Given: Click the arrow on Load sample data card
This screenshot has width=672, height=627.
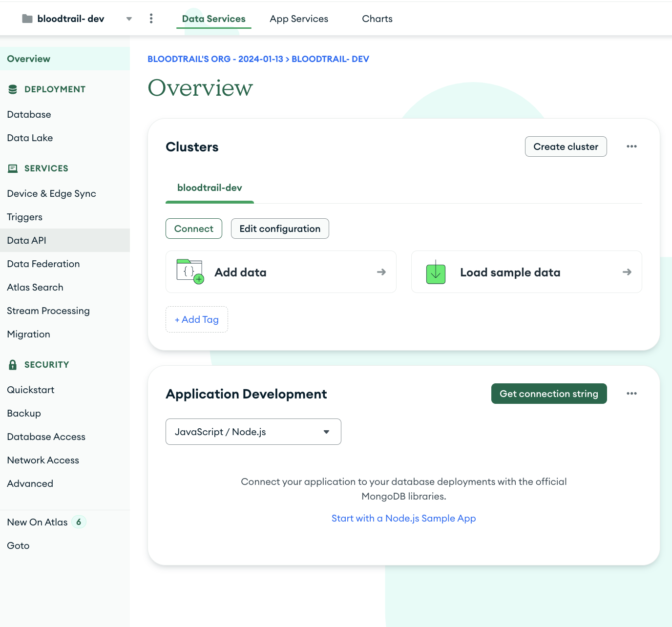Looking at the screenshot, I should tap(627, 272).
